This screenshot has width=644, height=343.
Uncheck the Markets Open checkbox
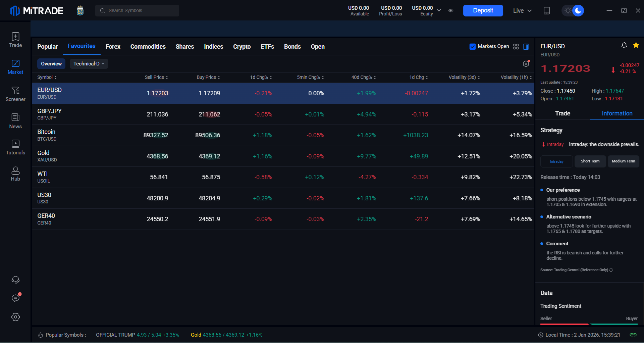click(472, 47)
